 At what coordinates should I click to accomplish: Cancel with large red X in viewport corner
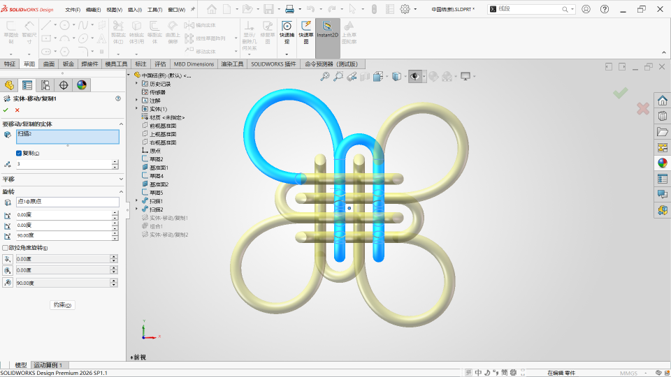[x=643, y=109]
